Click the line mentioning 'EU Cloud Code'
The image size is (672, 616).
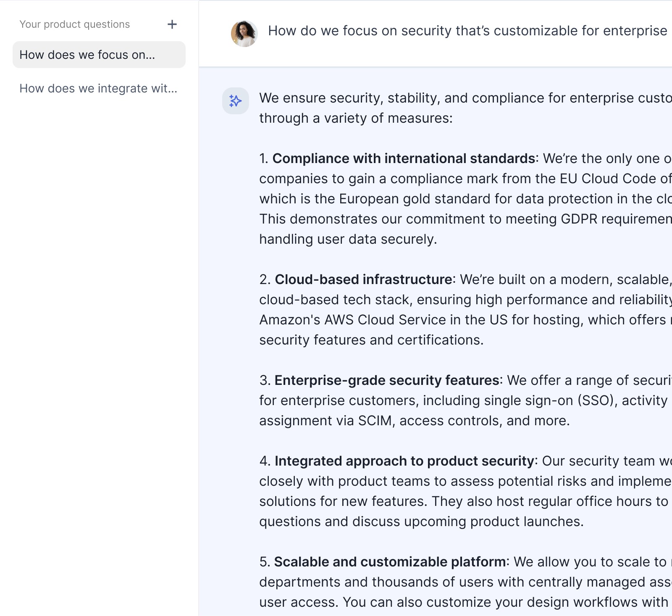click(x=465, y=179)
